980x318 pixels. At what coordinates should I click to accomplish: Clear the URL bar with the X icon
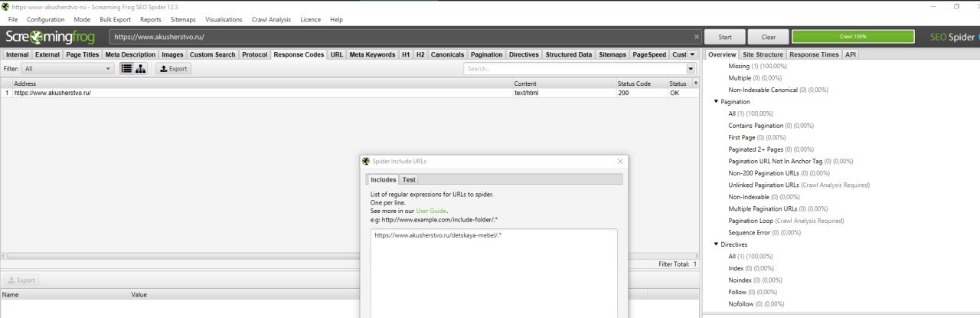click(x=696, y=37)
